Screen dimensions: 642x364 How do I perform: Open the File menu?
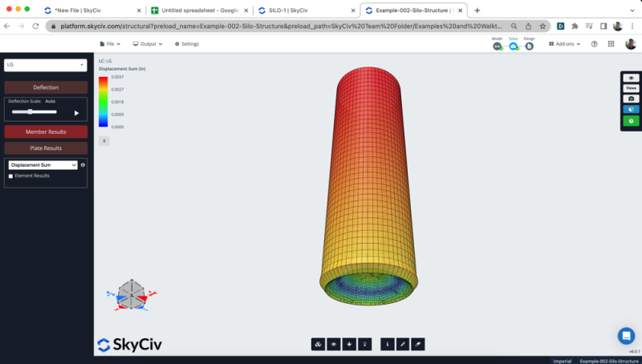click(112, 44)
